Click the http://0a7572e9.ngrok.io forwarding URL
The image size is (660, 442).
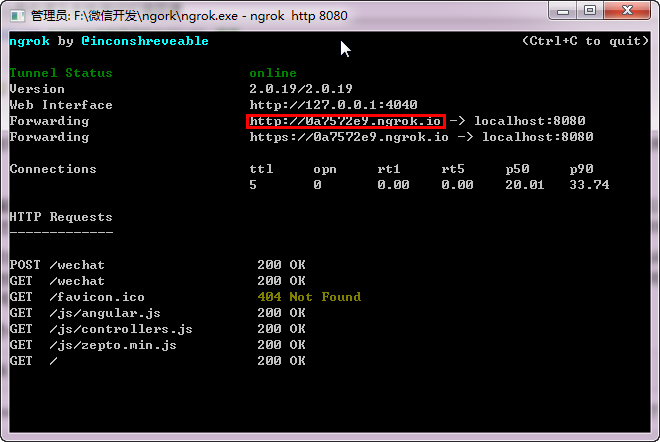coord(345,121)
